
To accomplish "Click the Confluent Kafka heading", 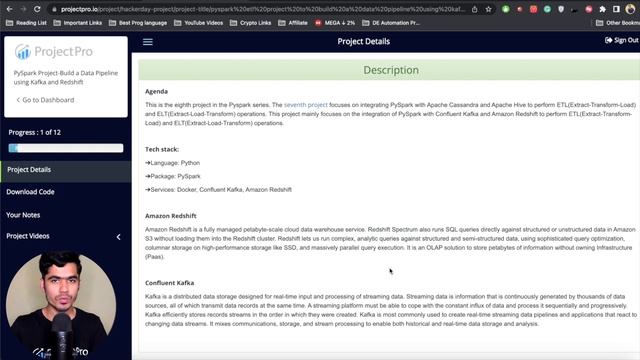I will coord(169,283).
